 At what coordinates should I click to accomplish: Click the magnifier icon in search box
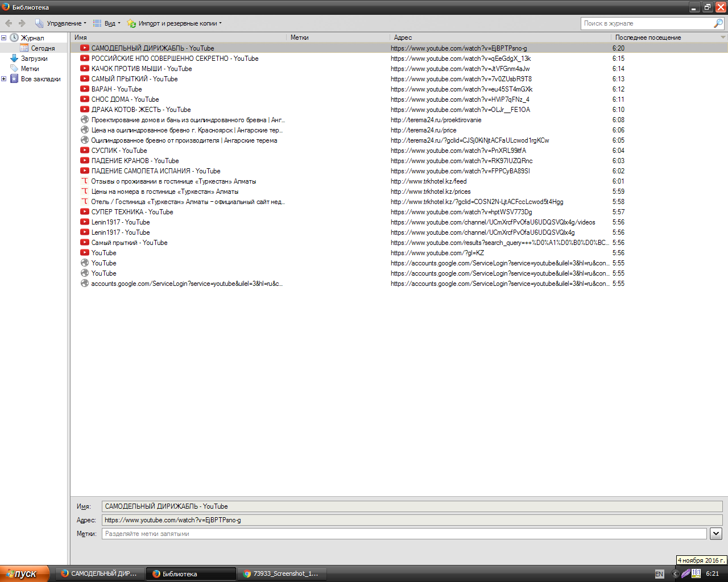[x=718, y=23]
